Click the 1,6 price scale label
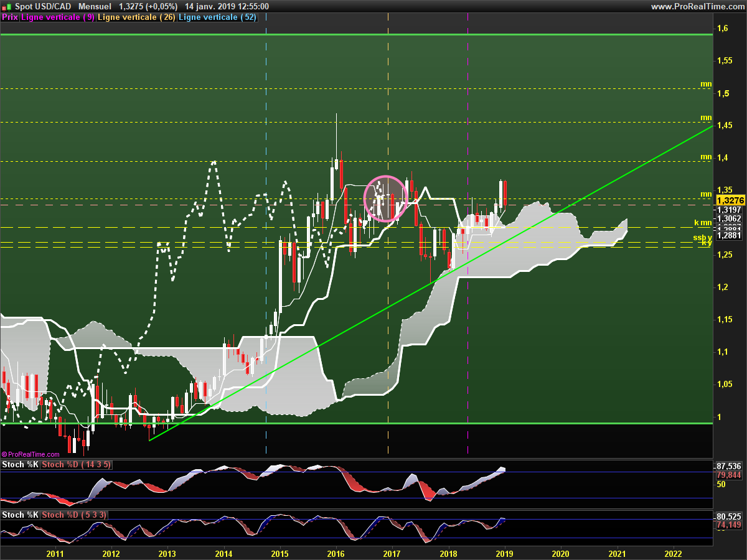Image resolution: width=747 pixels, height=560 pixels. (x=723, y=29)
